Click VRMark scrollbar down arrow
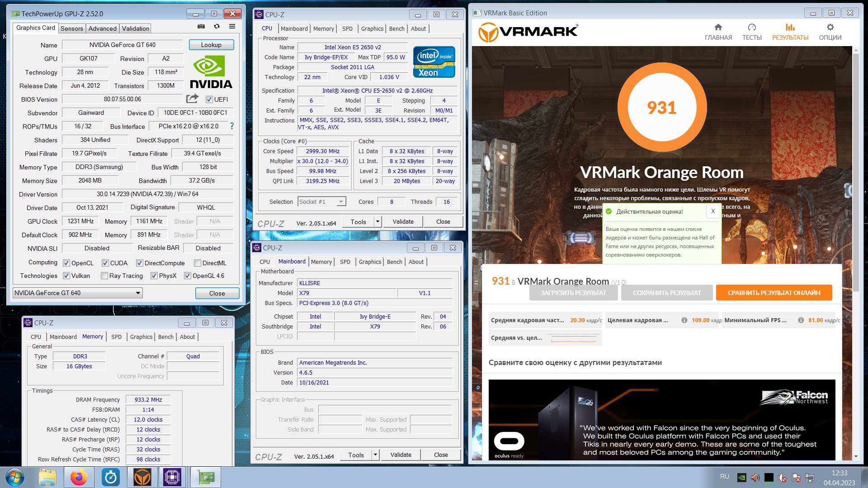Screen dimensions: 868x488 [x=855, y=456]
